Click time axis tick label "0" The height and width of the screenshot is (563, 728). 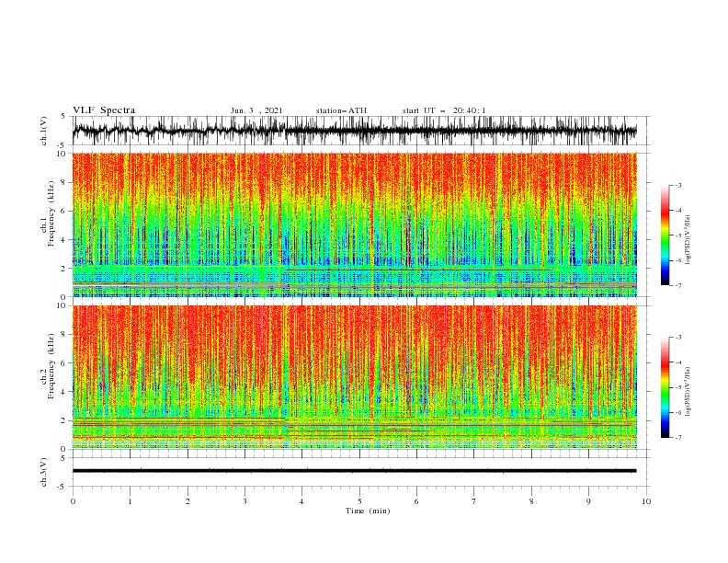[73, 501]
